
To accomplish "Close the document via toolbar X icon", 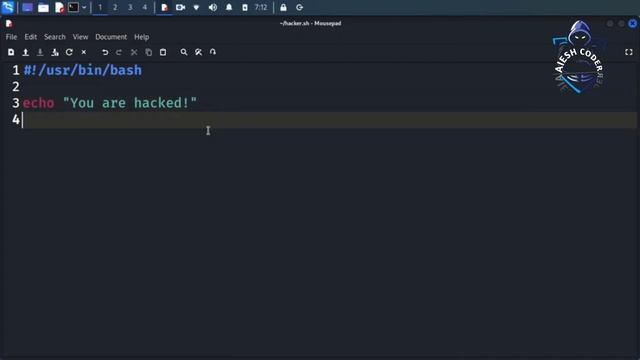I will 84,52.
